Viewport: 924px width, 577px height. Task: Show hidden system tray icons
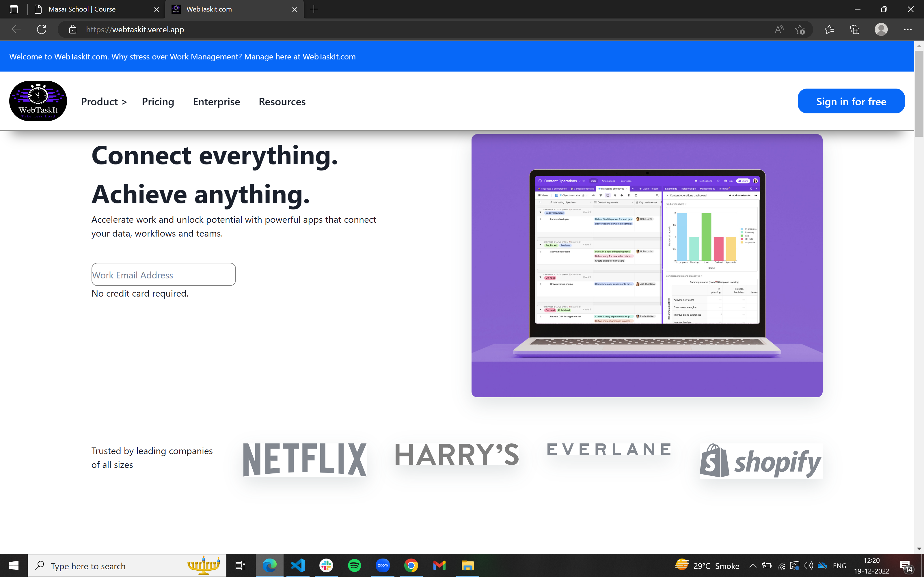(752, 565)
